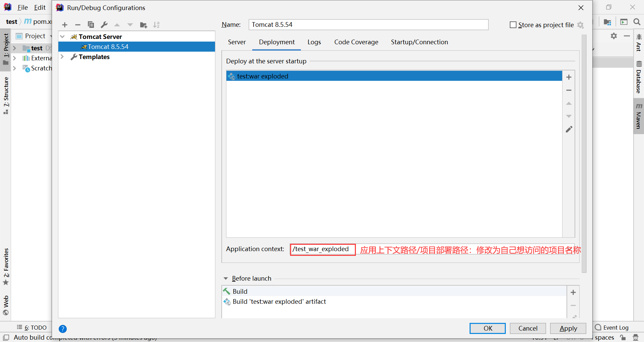Click dialog vertical scrollbar
644x342 pixels.
(x=584, y=154)
